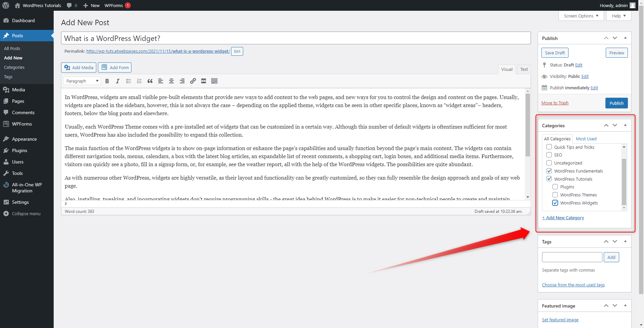Click the admin user avatar
The image size is (644, 328).
pyautogui.click(x=633, y=5)
